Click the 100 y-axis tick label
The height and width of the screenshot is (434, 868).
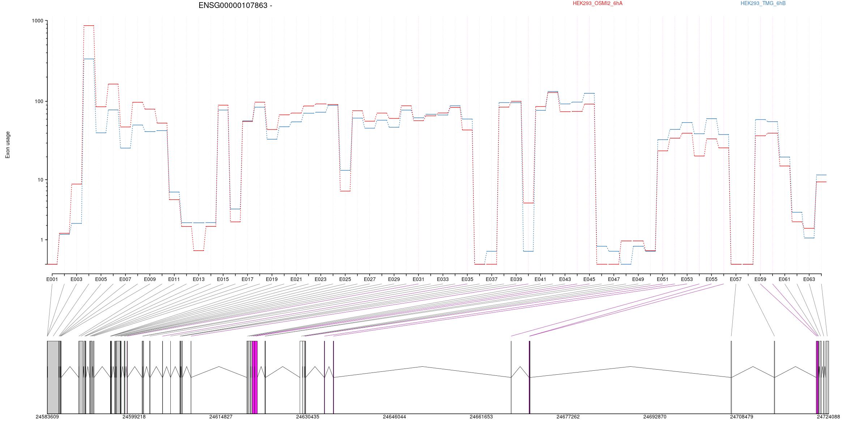[39, 101]
